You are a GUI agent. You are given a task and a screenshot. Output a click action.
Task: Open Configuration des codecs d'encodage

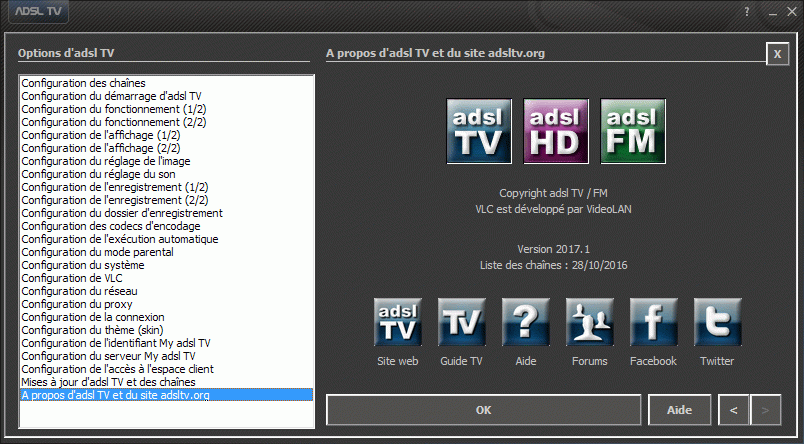166,226
